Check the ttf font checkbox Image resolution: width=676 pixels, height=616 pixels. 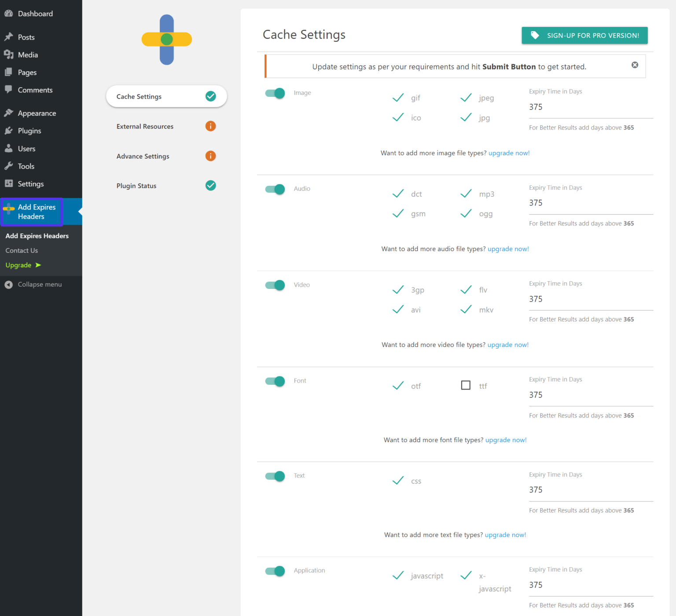[466, 385]
